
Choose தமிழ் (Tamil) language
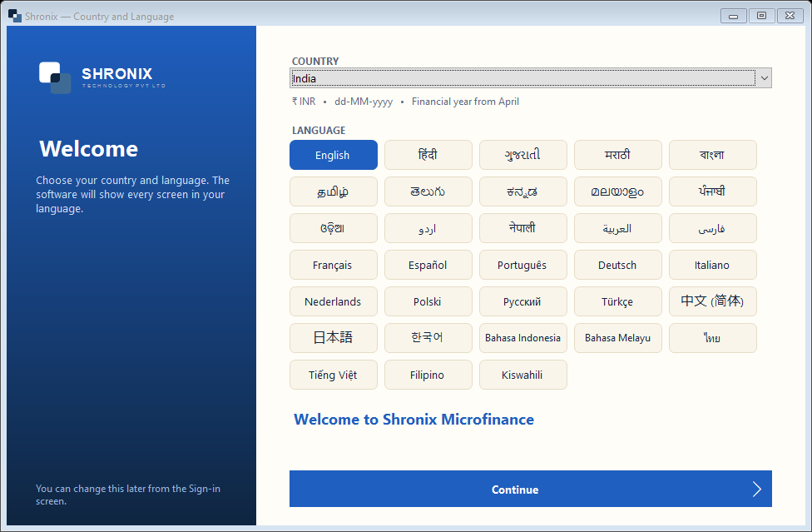pyautogui.click(x=334, y=191)
